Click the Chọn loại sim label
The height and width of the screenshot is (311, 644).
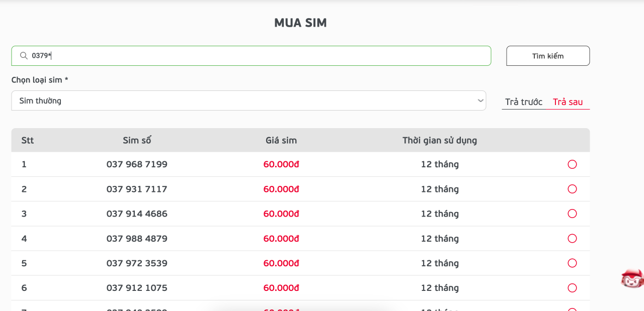click(40, 79)
